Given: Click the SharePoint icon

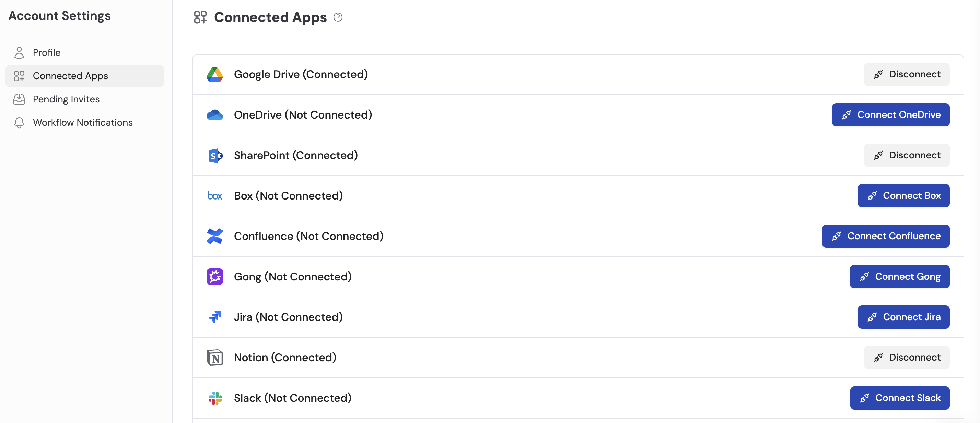Looking at the screenshot, I should pyautogui.click(x=215, y=155).
